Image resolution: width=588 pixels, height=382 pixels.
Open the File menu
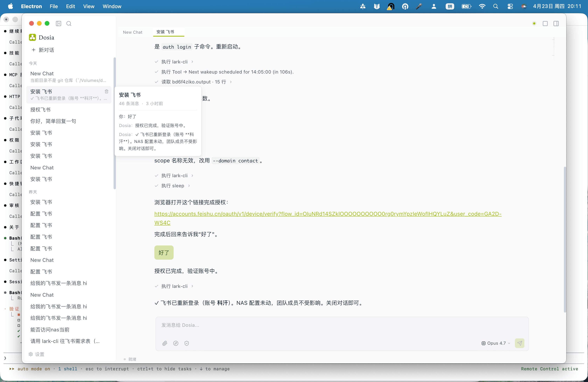point(54,6)
